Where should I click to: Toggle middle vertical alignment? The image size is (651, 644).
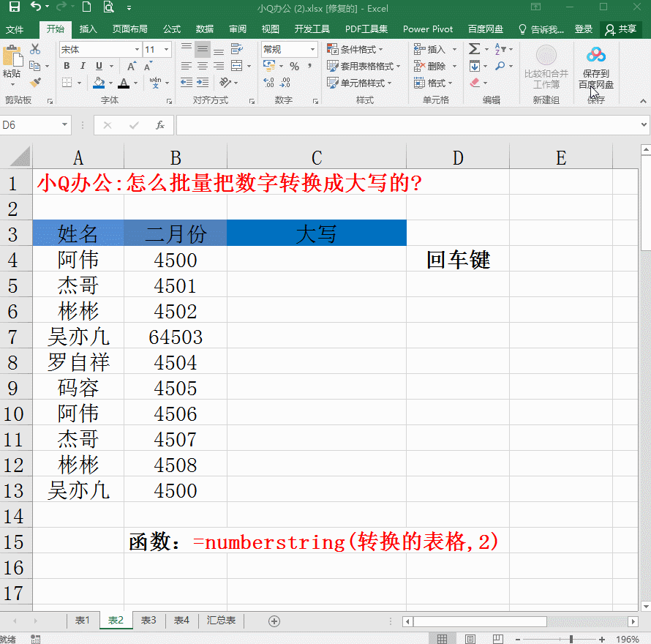[203, 50]
